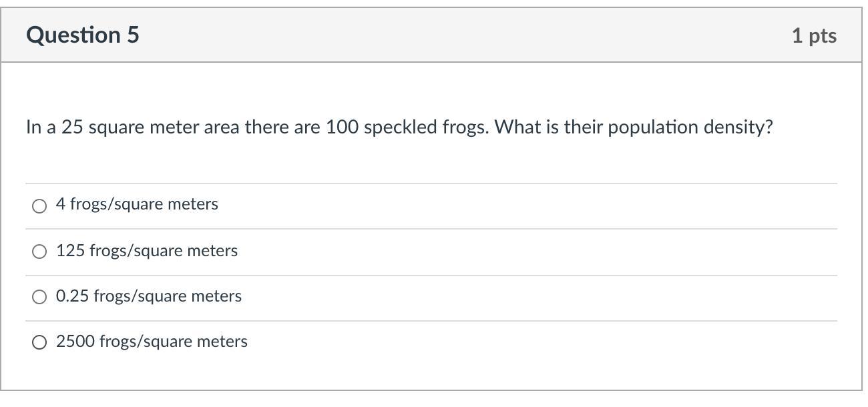Click the number 25 in the question
Image resolution: width=868 pixels, height=407 pixels.
[72, 127]
